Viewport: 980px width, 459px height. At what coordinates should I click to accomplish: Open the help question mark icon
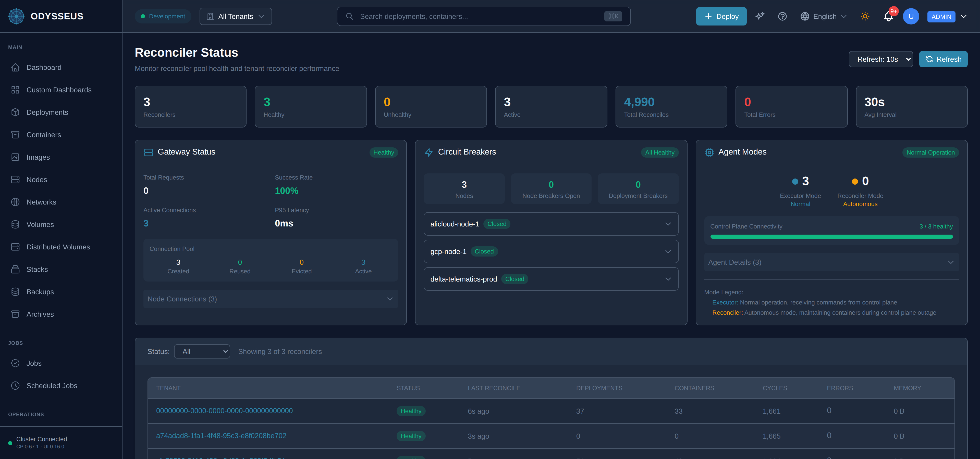[x=782, y=16]
